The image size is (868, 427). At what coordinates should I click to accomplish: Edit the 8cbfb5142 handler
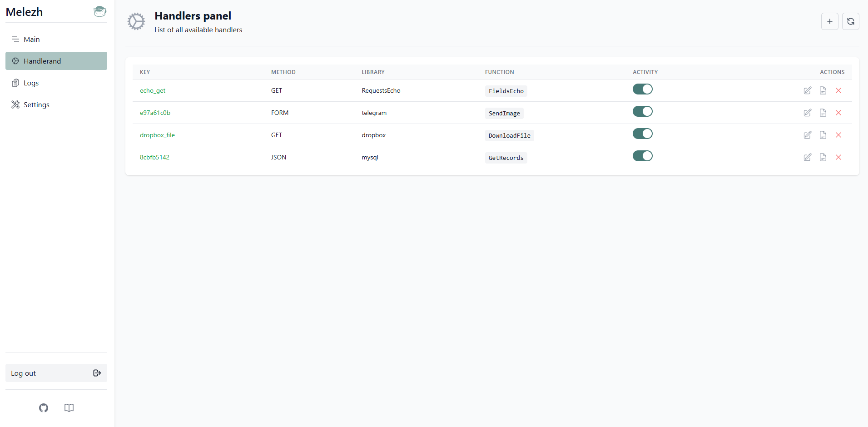pyautogui.click(x=807, y=157)
